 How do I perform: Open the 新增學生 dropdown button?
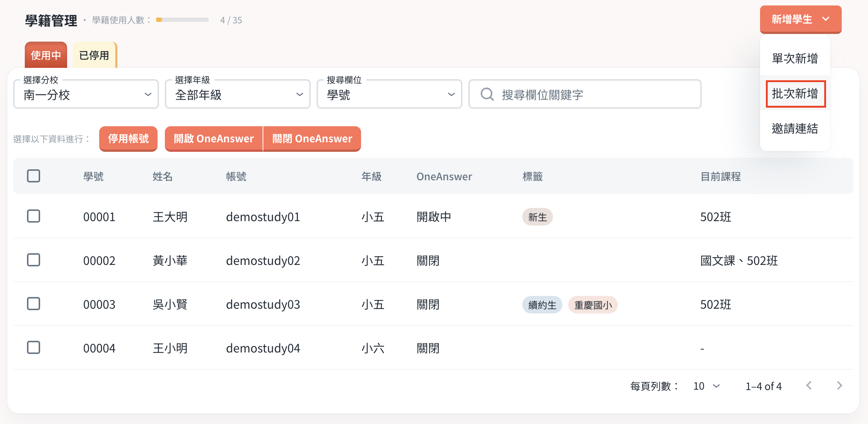(x=801, y=19)
